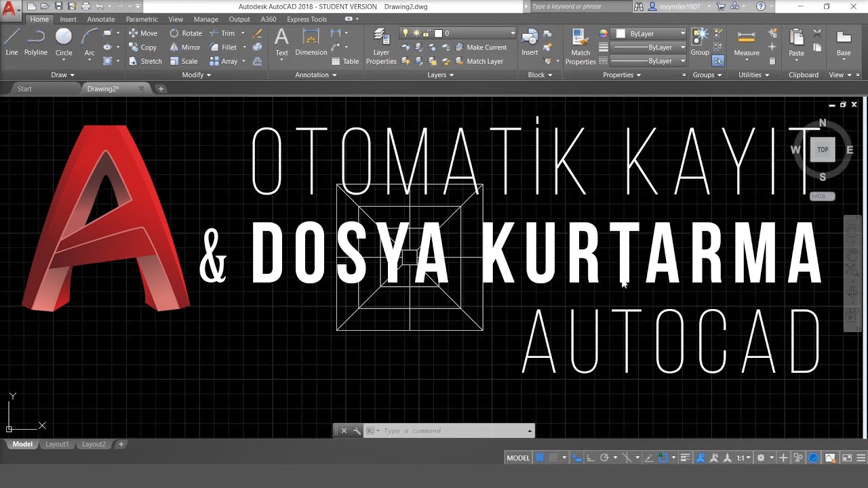The width and height of the screenshot is (868, 488).
Task: Select the Rotate tool
Action: click(185, 33)
